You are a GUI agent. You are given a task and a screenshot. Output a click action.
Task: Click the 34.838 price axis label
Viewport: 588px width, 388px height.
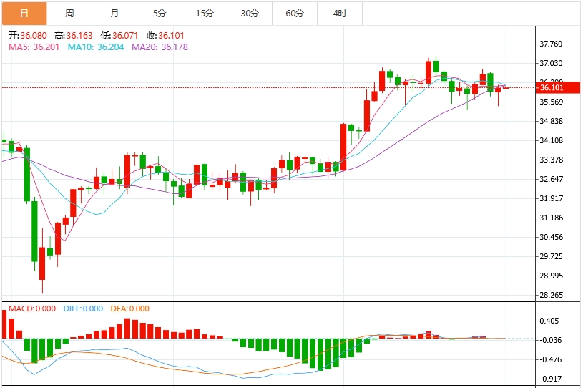click(551, 121)
